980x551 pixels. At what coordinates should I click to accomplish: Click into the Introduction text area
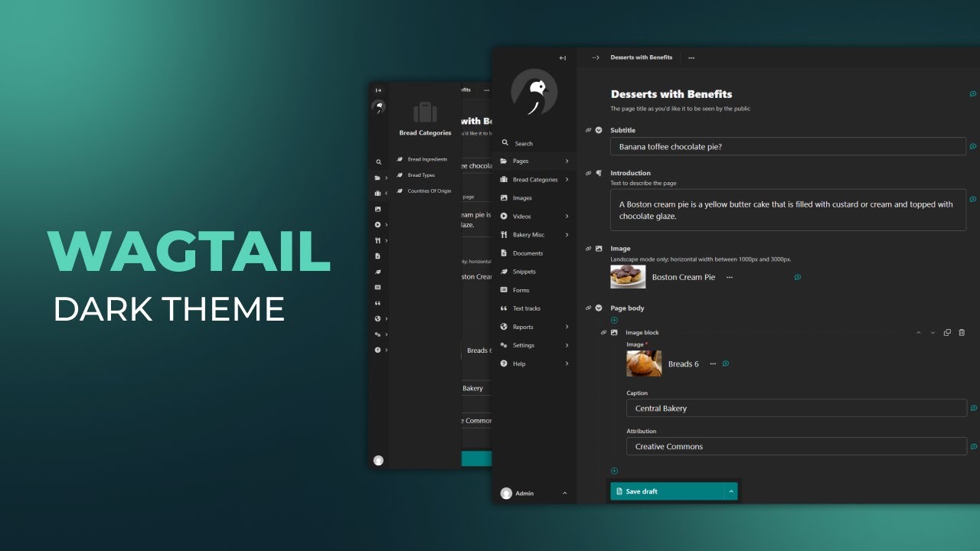pyautogui.click(x=788, y=210)
